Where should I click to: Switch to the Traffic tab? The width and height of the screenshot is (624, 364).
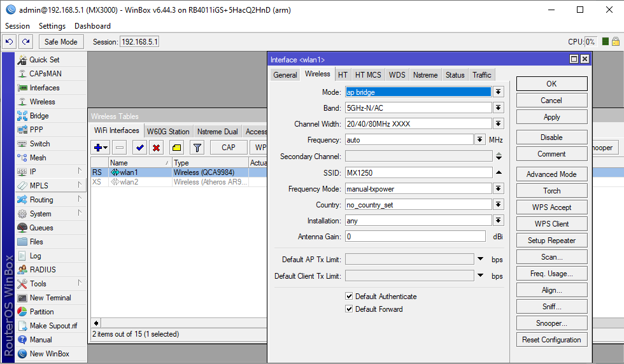481,75
